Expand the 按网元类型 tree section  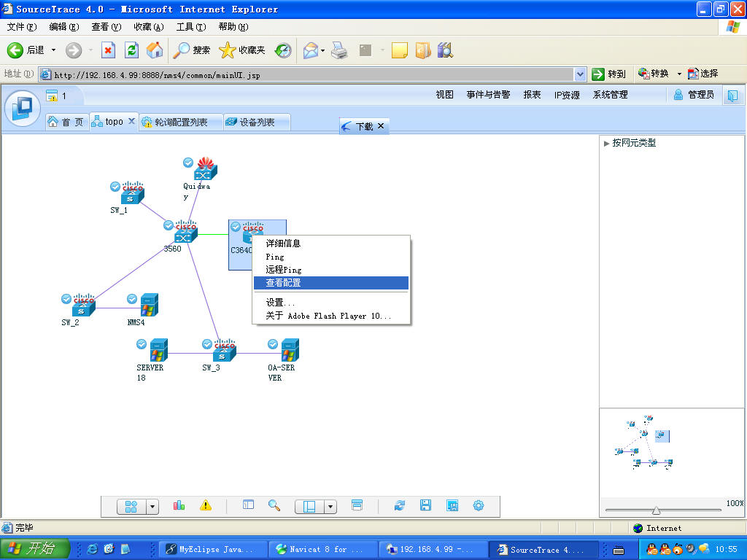[606, 144]
